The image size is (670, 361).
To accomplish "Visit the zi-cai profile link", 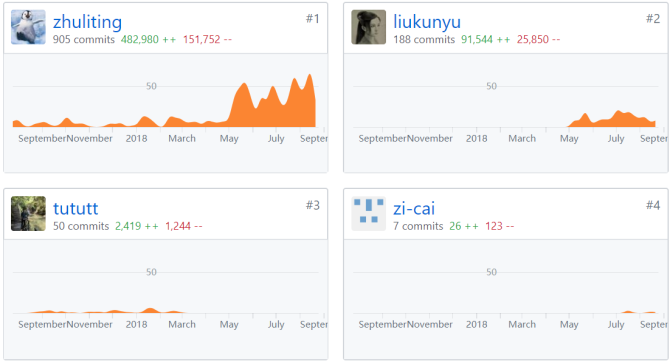I will (414, 208).
